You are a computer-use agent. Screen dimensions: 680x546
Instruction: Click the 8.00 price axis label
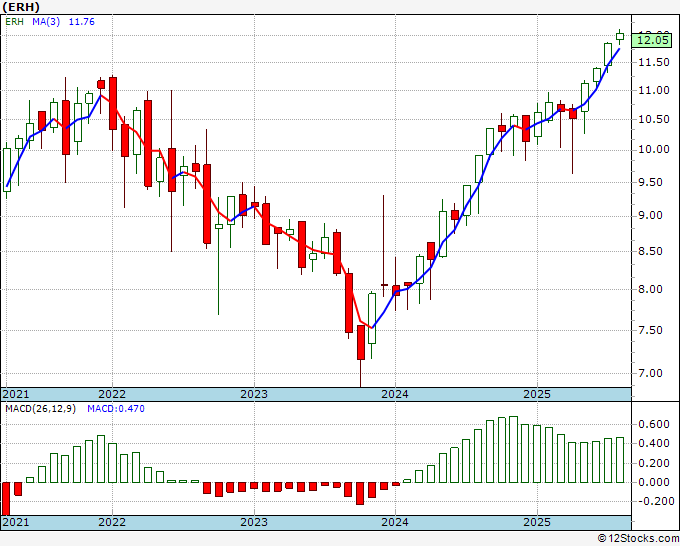pos(651,289)
